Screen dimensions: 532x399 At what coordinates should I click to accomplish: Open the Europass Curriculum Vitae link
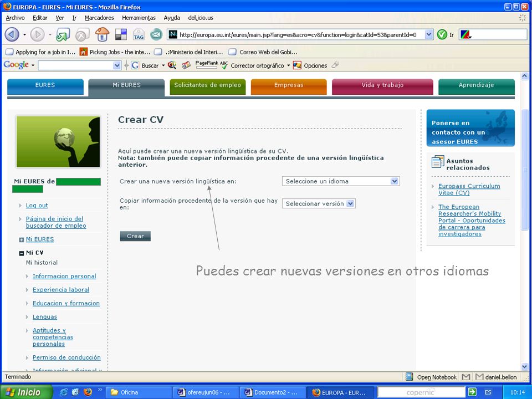(x=469, y=190)
